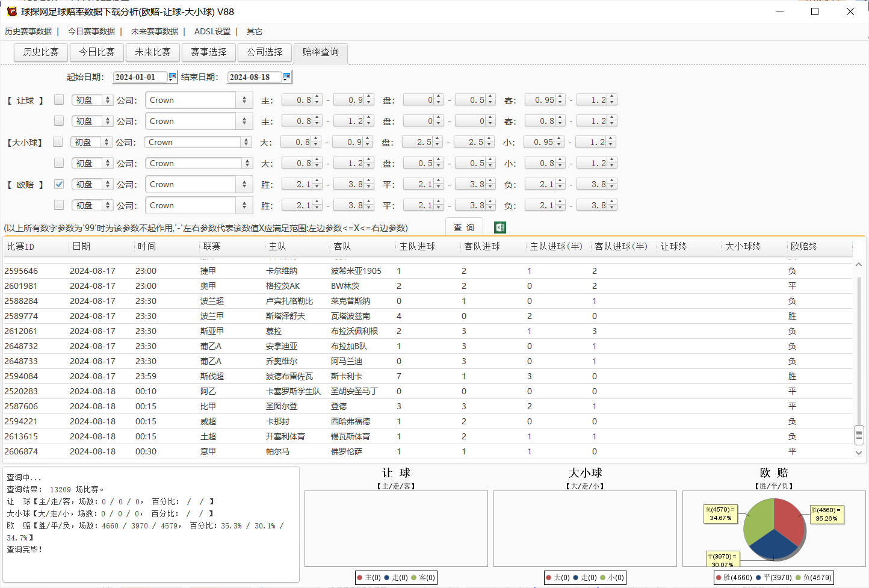Switch to 今日比赛 tab
This screenshot has height=588, width=869.
(97, 52)
